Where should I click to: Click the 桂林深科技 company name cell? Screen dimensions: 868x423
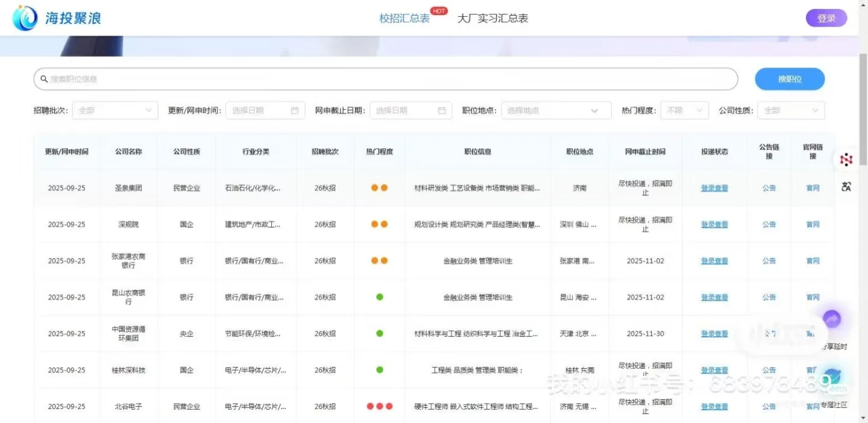click(x=128, y=370)
